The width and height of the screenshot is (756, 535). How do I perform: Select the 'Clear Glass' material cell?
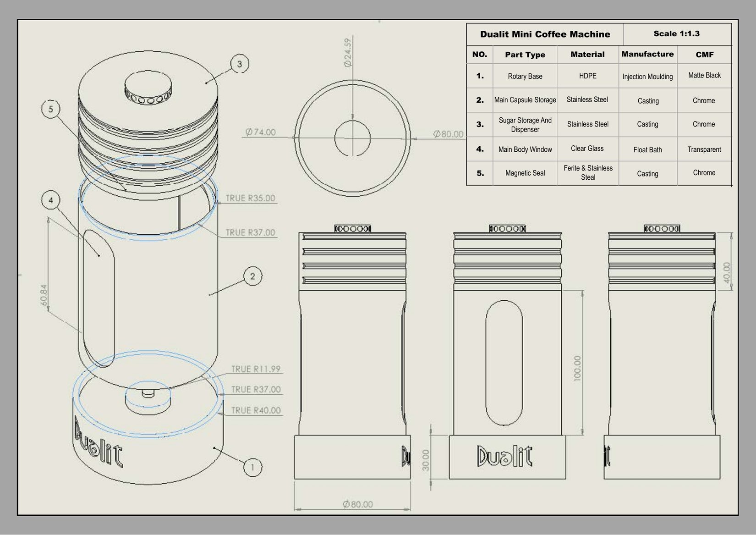pos(587,149)
